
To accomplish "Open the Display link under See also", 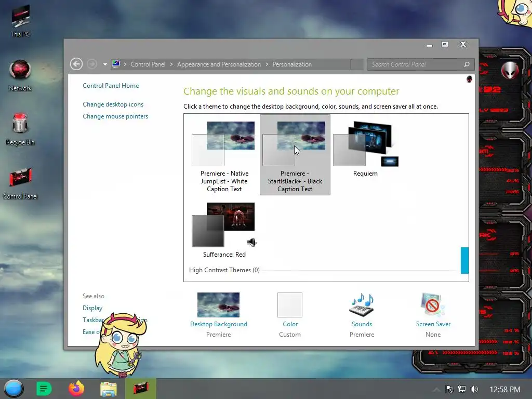I will click(92, 308).
